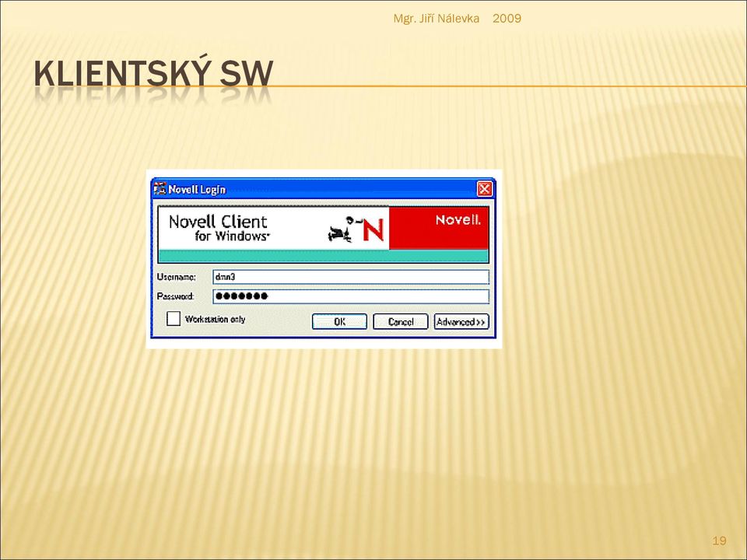This screenshot has height=560, width=747.
Task: Click the slide title KLIENTSKÝ SW
Action: point(153,73)
